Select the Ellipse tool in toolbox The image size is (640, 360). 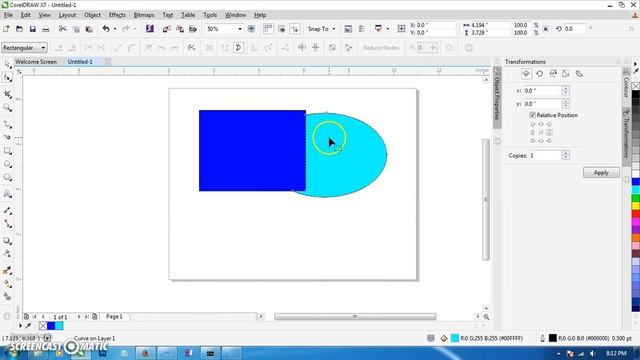7,164
